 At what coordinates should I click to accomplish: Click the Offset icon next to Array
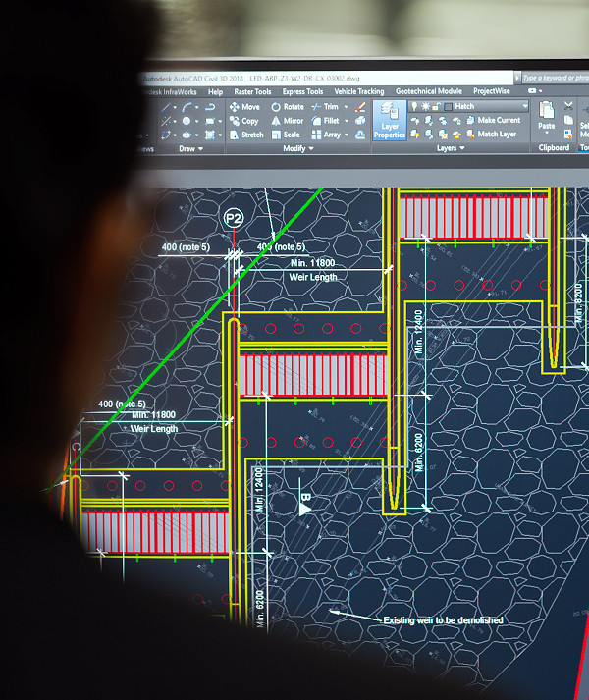click(x=360, y=135)
